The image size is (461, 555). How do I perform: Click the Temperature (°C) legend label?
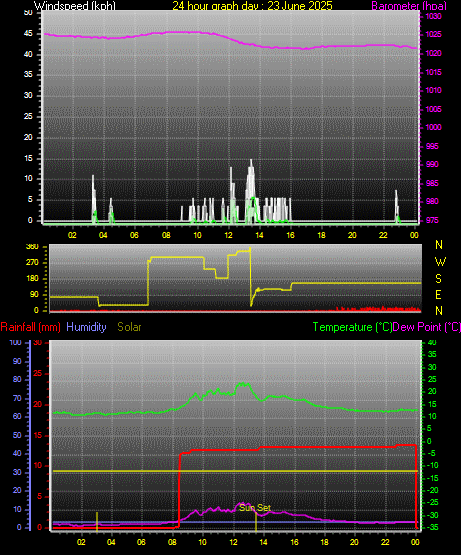click(x=352, y=327)
